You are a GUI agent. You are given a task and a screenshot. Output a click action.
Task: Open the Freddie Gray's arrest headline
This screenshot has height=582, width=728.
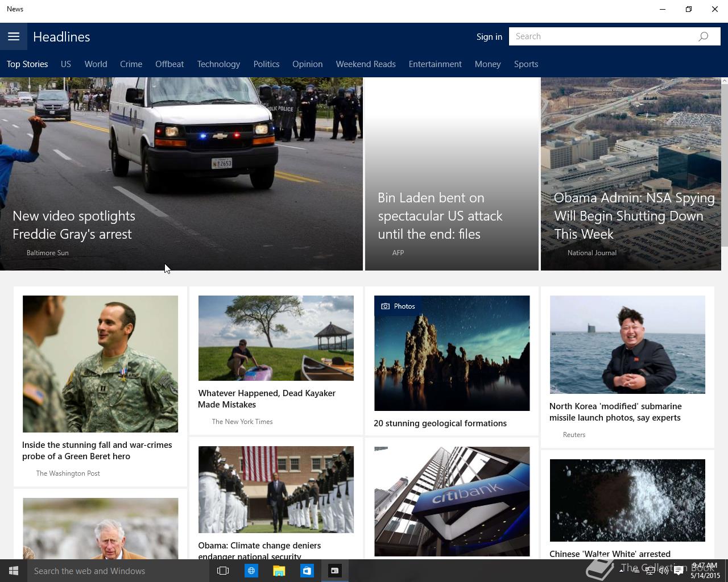click(x=74, y=225)
